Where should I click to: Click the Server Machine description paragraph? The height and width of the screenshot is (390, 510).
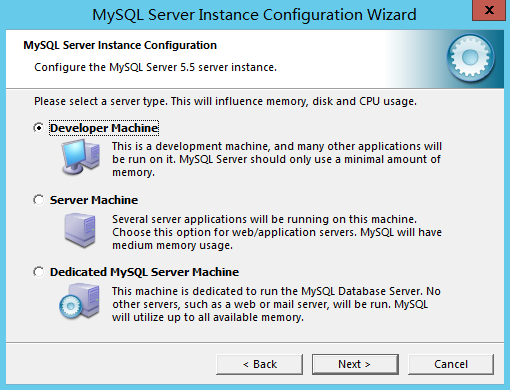(277, 232)
